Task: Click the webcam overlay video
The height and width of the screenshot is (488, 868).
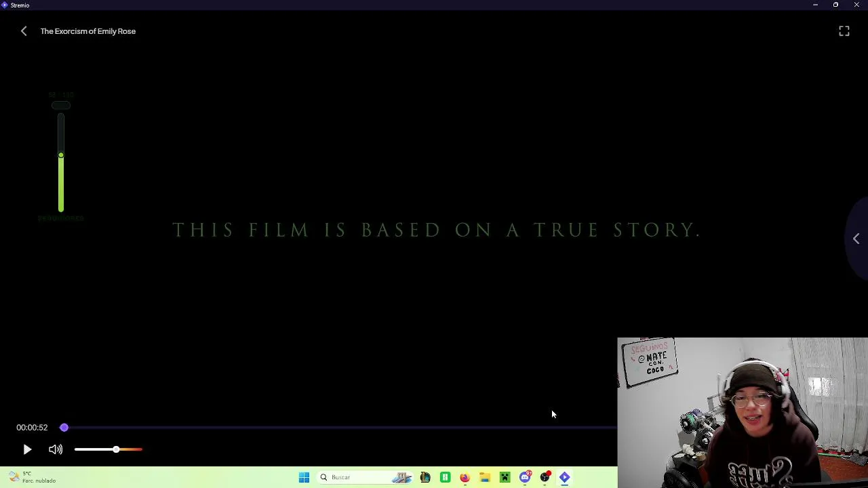Action: [x=743, y=413]
